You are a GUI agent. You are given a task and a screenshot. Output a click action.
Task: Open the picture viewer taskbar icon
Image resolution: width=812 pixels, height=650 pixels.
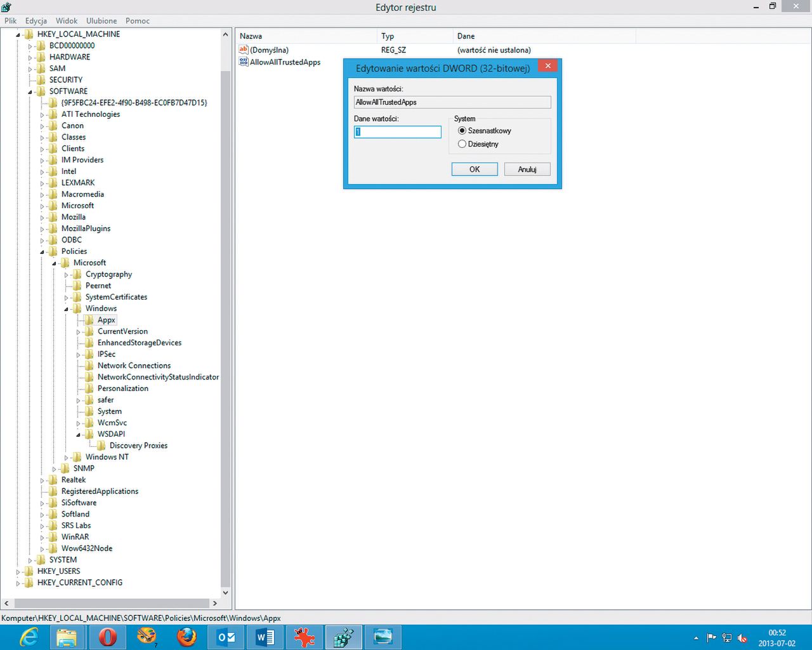pos(383,637)
